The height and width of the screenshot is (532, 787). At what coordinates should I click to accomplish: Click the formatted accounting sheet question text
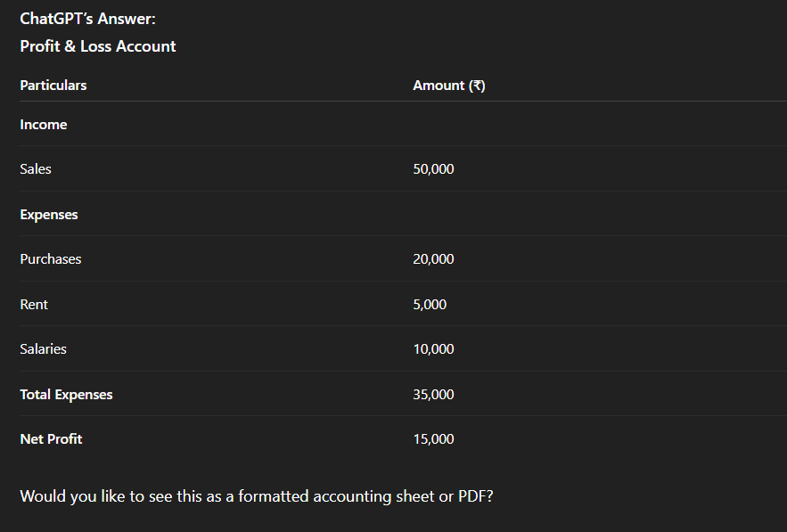(x=257, y=496)
